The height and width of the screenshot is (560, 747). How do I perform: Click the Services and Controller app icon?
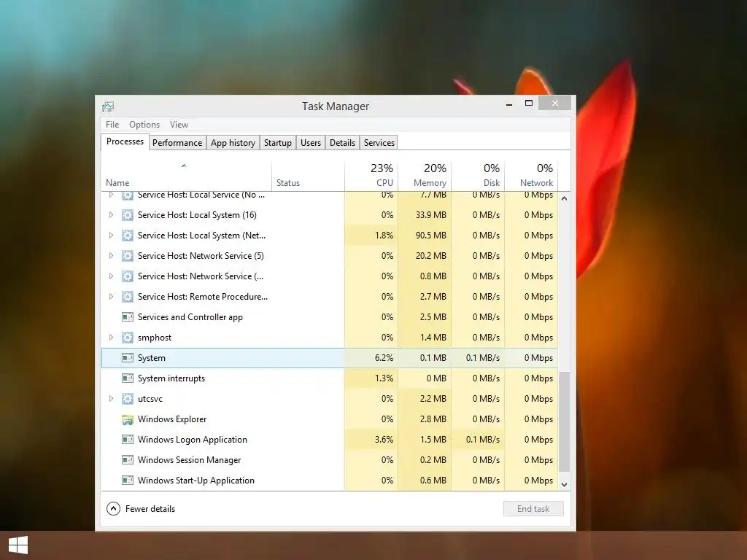click(x=127, y=317)
